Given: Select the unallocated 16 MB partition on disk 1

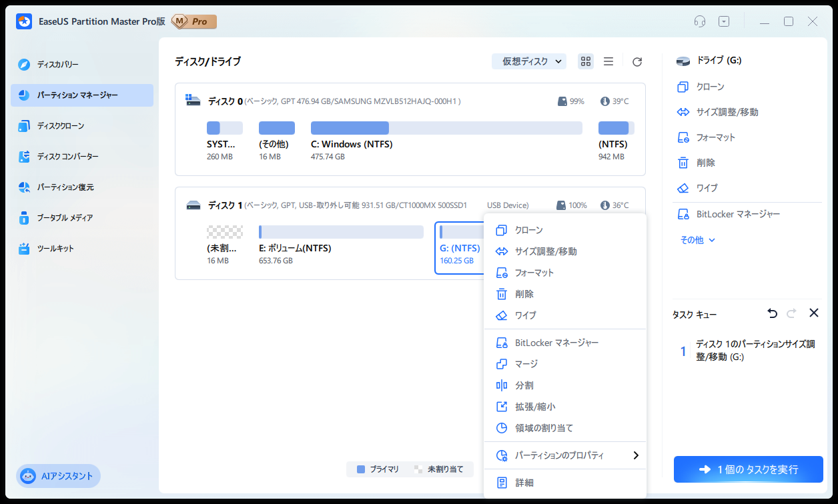Looking at the screenshot, I should coord(224,245).
